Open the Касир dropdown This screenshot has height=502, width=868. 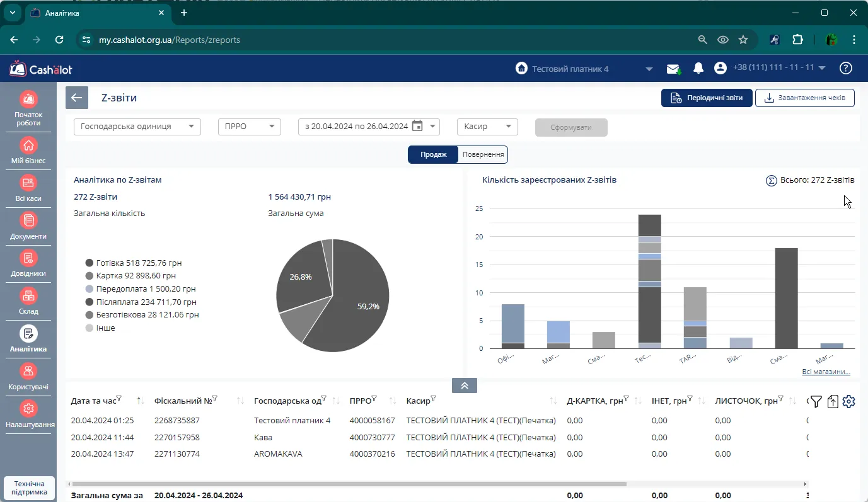pyautogui.click(x=487, y=127)
